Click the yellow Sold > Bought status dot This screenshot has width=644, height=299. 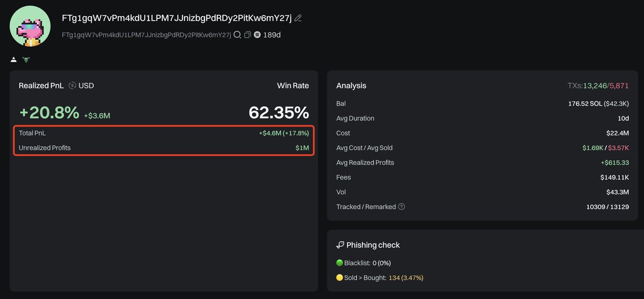click(x=339, y=278)
